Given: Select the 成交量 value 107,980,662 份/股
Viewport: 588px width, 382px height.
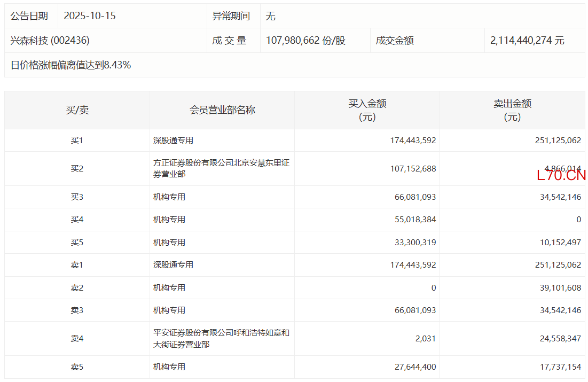Looking at the screenshot, I should coord(305,41).
